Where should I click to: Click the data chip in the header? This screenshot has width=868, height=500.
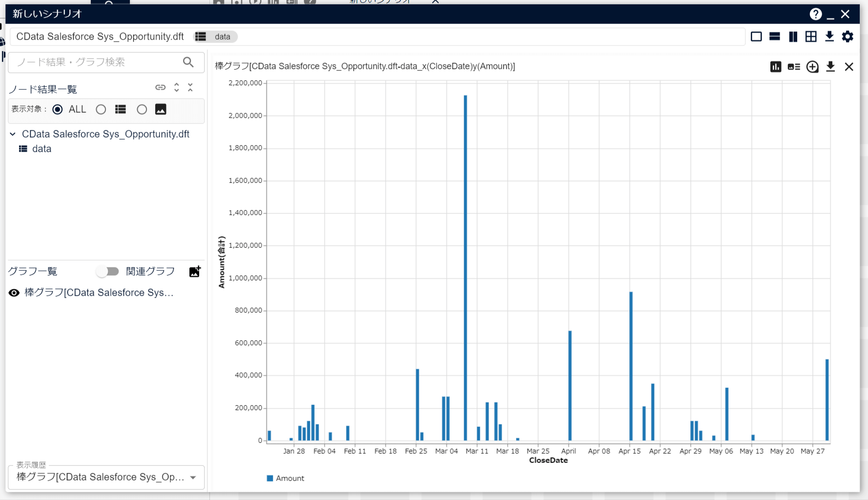pos(216,37)
